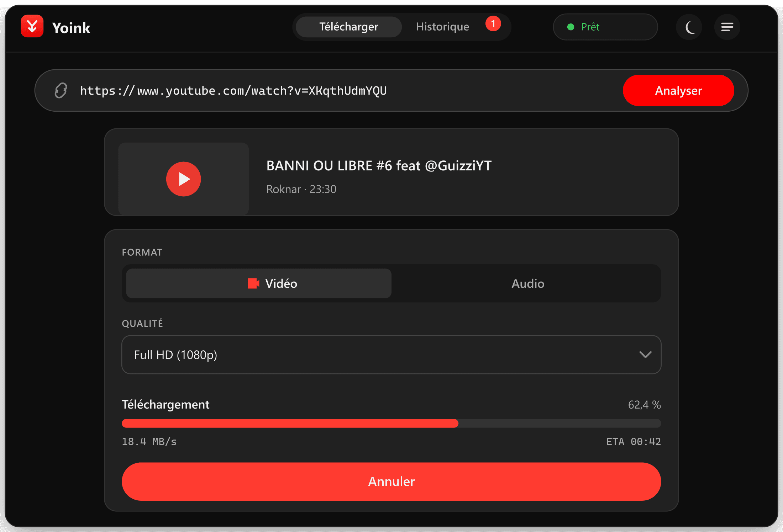The image size is (783, 532).
Task: Click the QUALITÉ section label
Action: click(142, 323)
